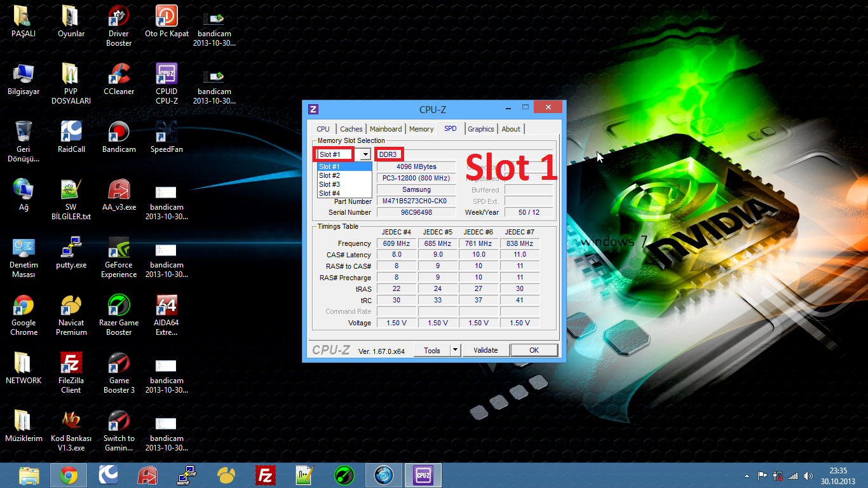
Task: Click the 4096 MBytes module size
Action: click(416, 166)
